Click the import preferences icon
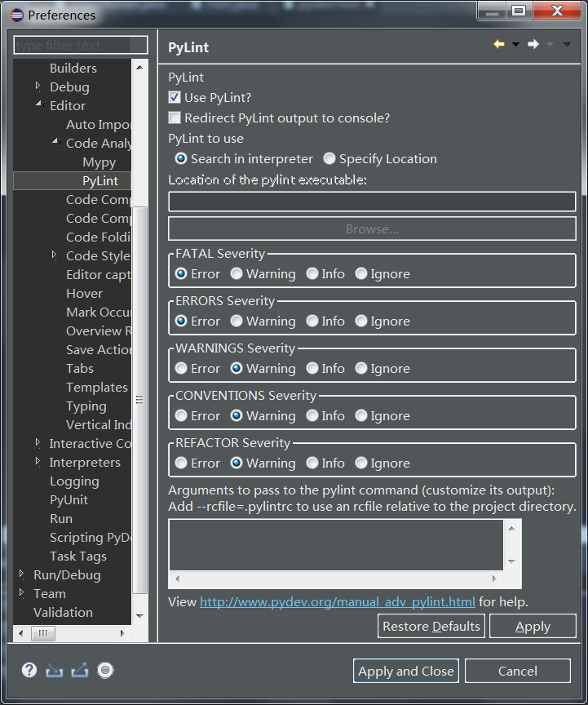 pos(54,671)
